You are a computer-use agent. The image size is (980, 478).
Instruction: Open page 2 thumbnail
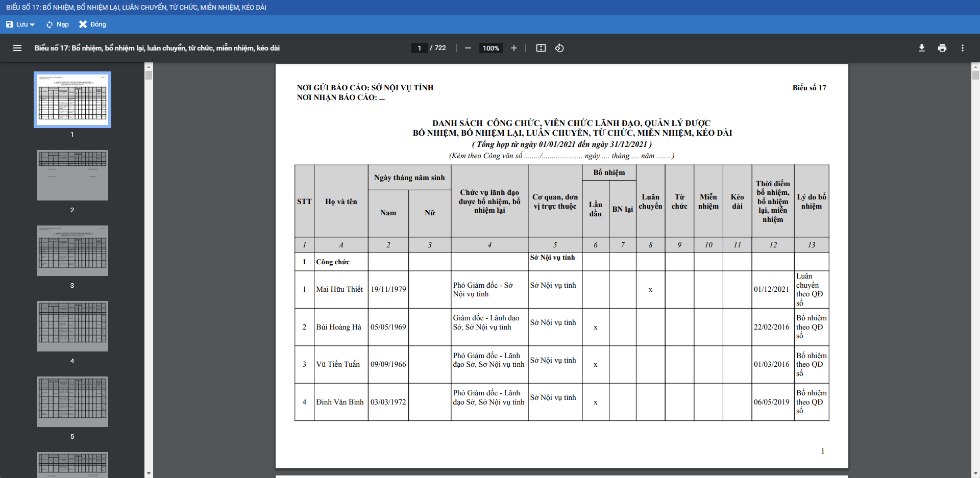point(72,175)
